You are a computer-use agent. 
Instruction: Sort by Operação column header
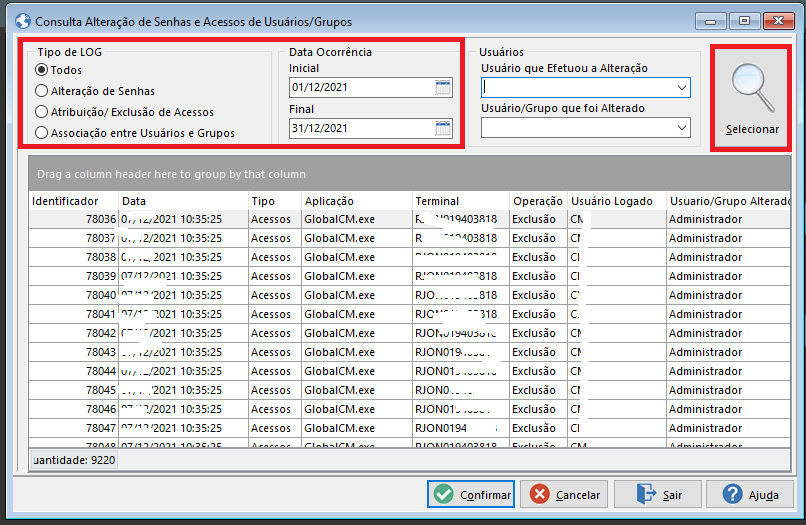click(x=539, y=201)
